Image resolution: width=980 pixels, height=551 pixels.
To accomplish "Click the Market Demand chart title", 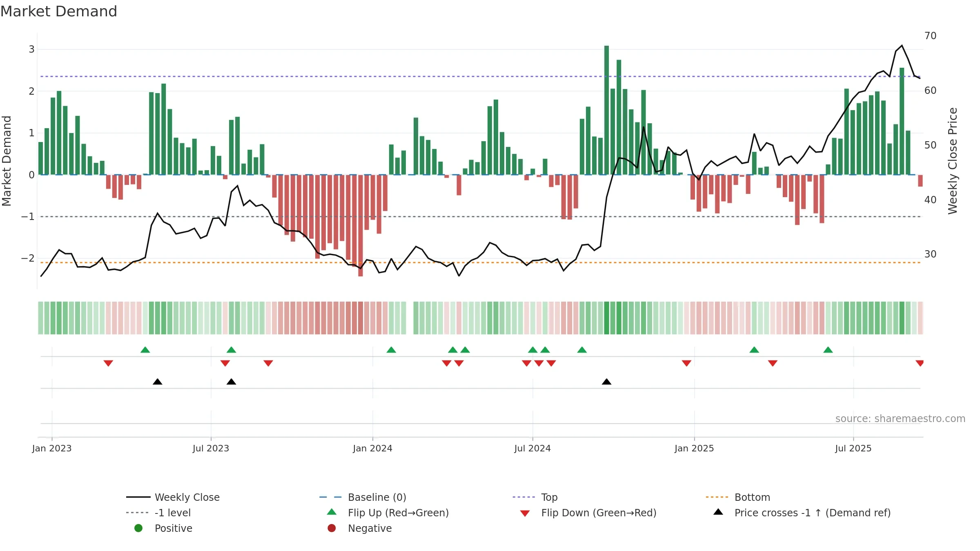I will 59,11.
